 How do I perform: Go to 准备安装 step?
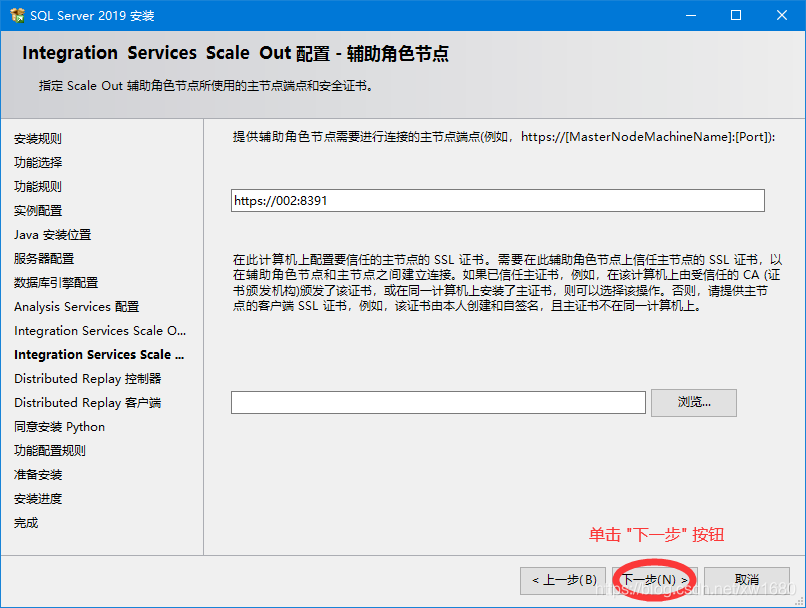coord(38,475)
